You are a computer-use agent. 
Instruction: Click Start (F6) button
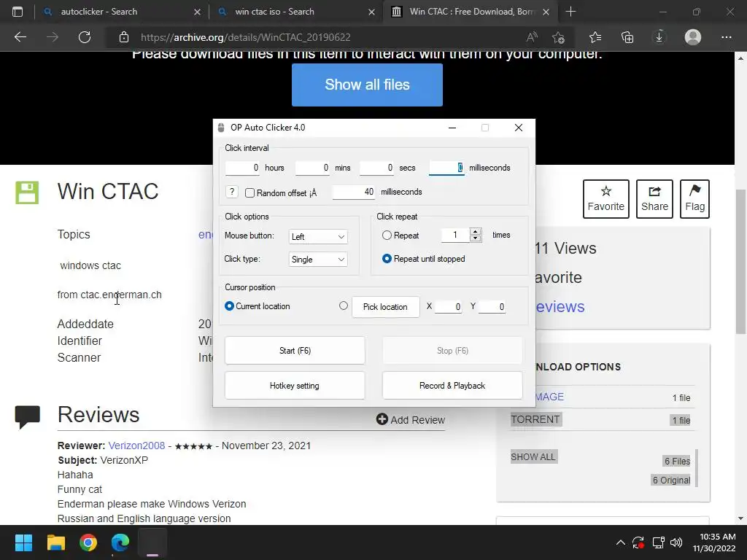coord(295,351)
